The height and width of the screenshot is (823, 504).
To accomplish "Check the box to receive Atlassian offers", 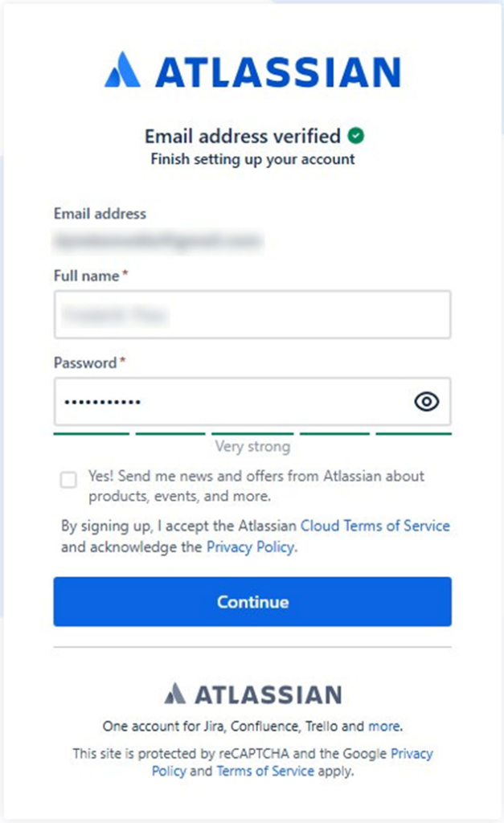I will [70, 480].
